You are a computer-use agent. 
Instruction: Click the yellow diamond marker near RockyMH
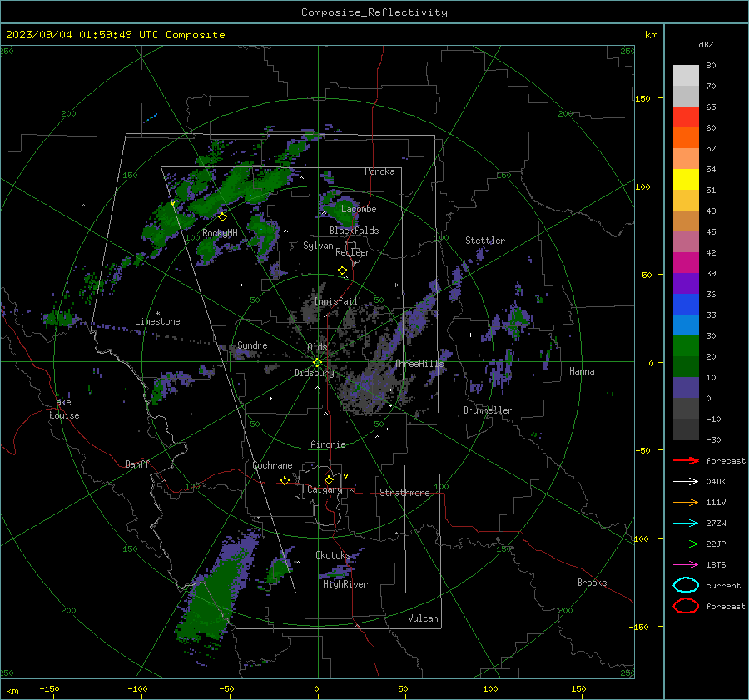222,217
